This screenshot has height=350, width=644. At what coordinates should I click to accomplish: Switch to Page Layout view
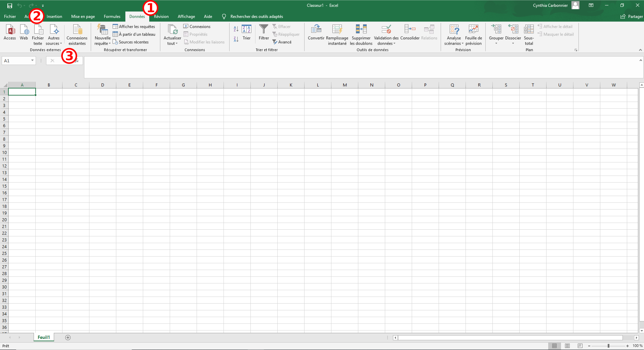pos(567,346)
